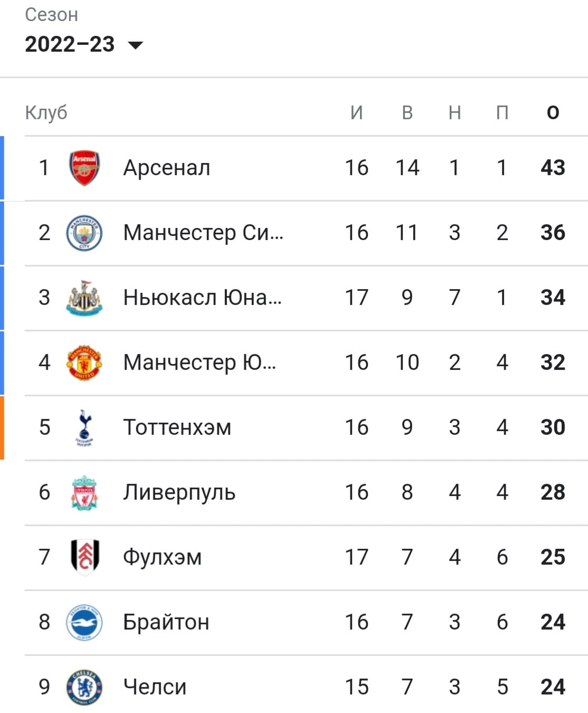
Task: Open the Арсенал team link
Action: 167,168
